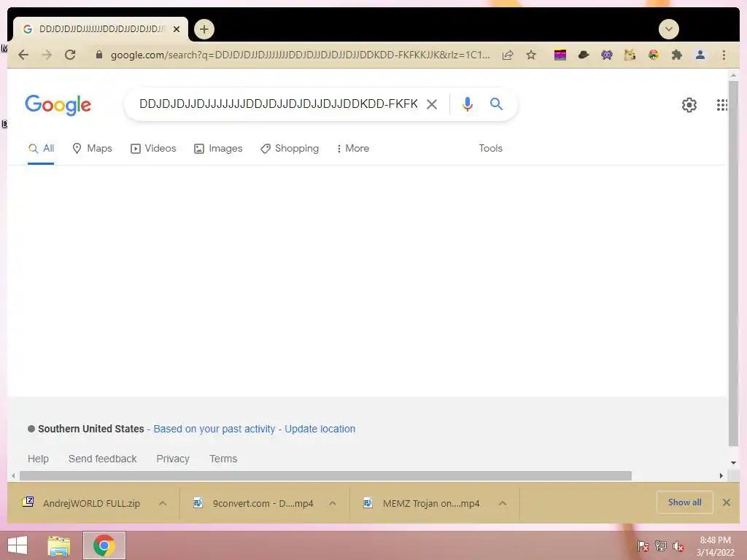747x560 pixels.
Task: Open MEMZ Trojan mp4 download
Action: point(421,503)
